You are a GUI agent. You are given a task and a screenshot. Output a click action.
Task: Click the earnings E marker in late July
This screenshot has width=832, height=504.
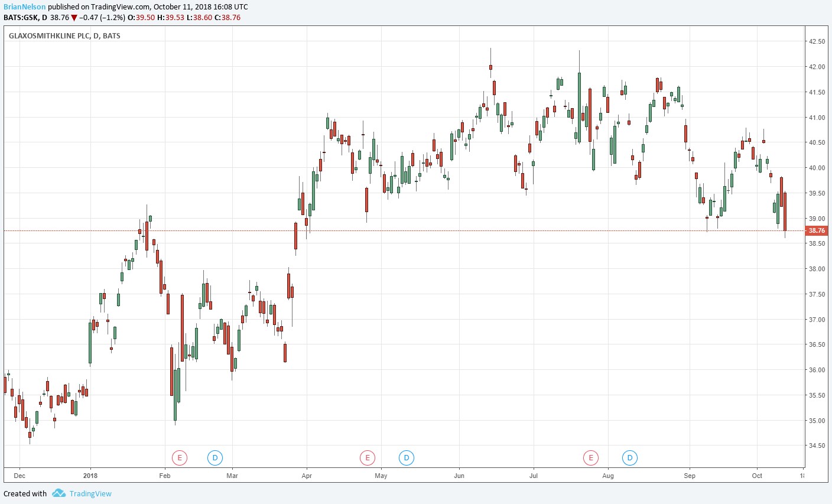click(590, 457)
